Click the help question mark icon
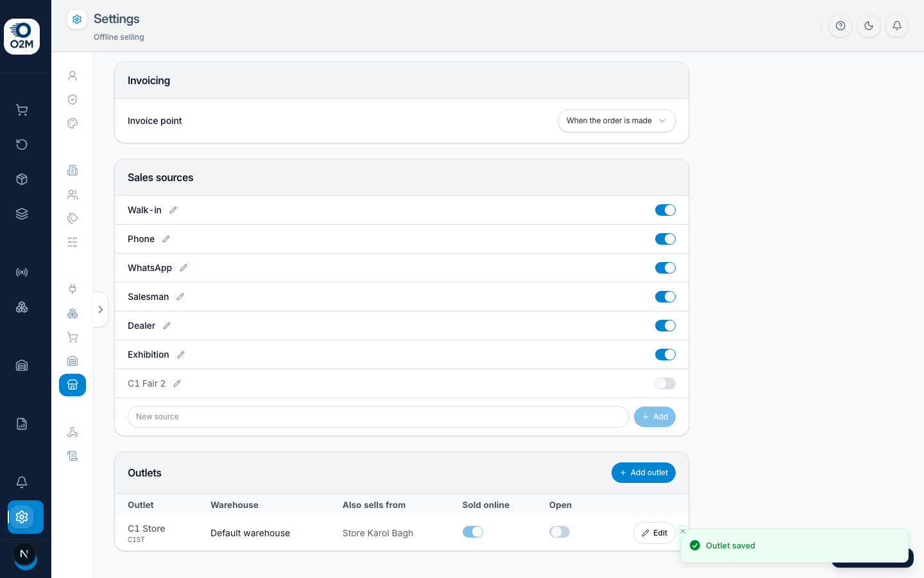 coord(841,26)
